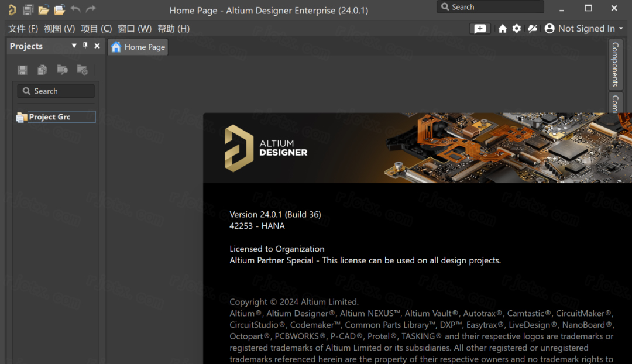632x364 pixels.
Task: Open the feedback comment icon
Action: (480, 29)
